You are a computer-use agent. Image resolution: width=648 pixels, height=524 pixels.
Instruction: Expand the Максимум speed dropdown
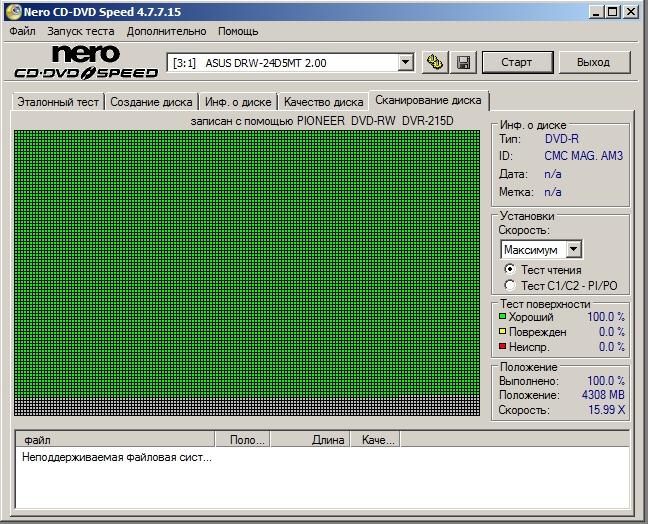(574, 250)
